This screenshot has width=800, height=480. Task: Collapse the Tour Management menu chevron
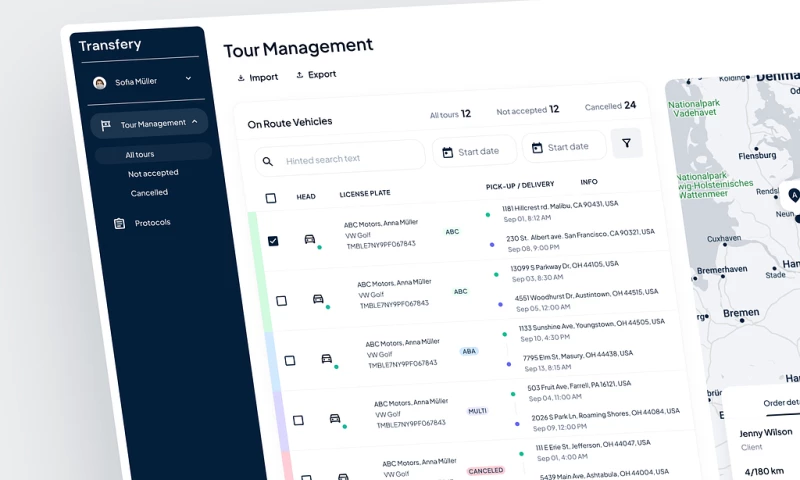pyautogui.click(x=195, y=122)
